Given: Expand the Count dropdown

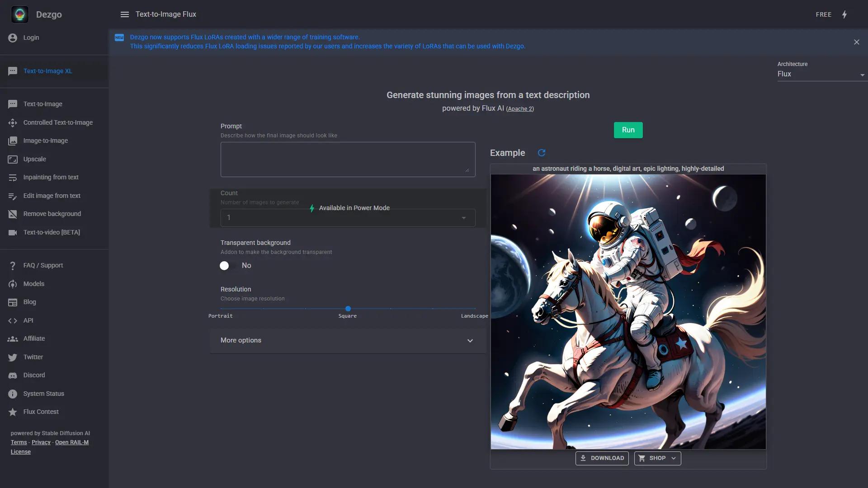Looking at the screenshot, I should point(463,218).
